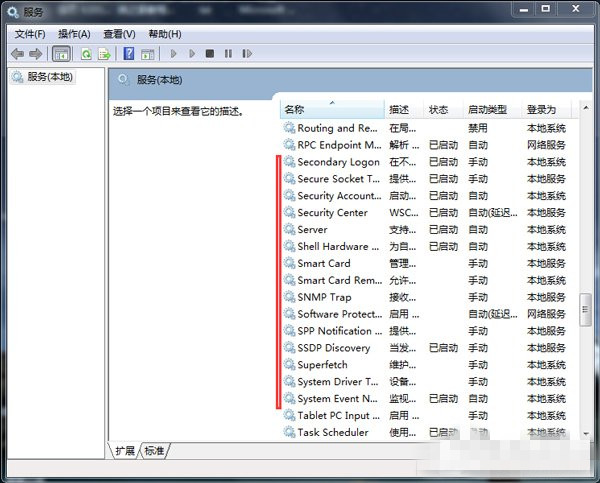Click the 禁用 startup type of Routing service
Viewport: 600px width, 483px height.
(478, 128)
